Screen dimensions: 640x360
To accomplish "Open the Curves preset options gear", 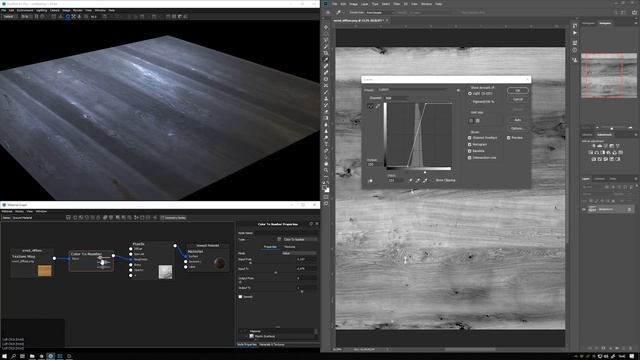I will point(458,90).
